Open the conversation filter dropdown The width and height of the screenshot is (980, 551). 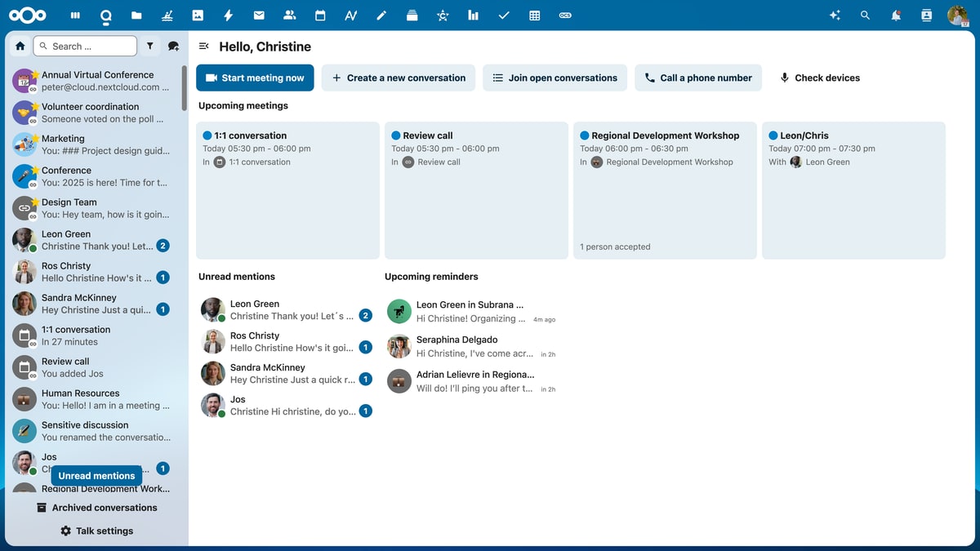[149, 47]
